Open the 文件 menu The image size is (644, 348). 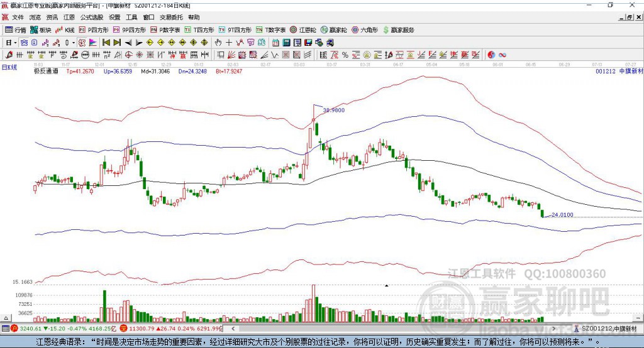18,17
